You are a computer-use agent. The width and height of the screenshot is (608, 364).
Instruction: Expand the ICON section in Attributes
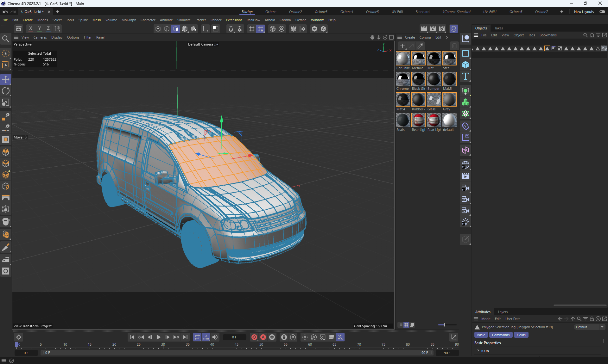(478, 350)
